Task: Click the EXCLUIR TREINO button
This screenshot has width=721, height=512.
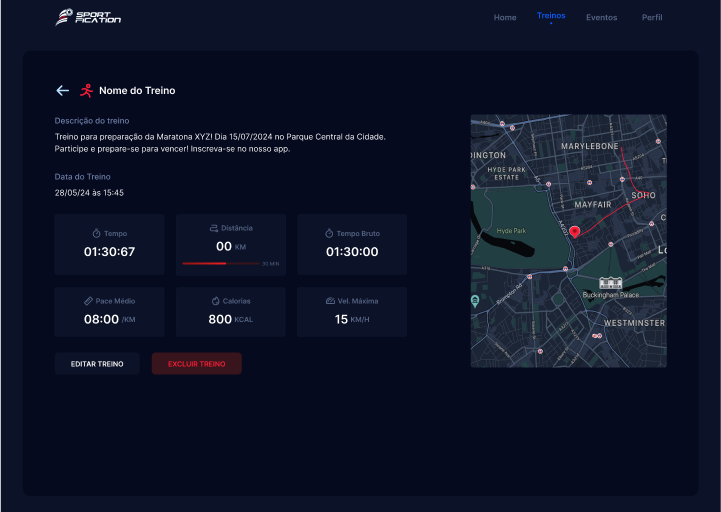Action: [196, 364]
